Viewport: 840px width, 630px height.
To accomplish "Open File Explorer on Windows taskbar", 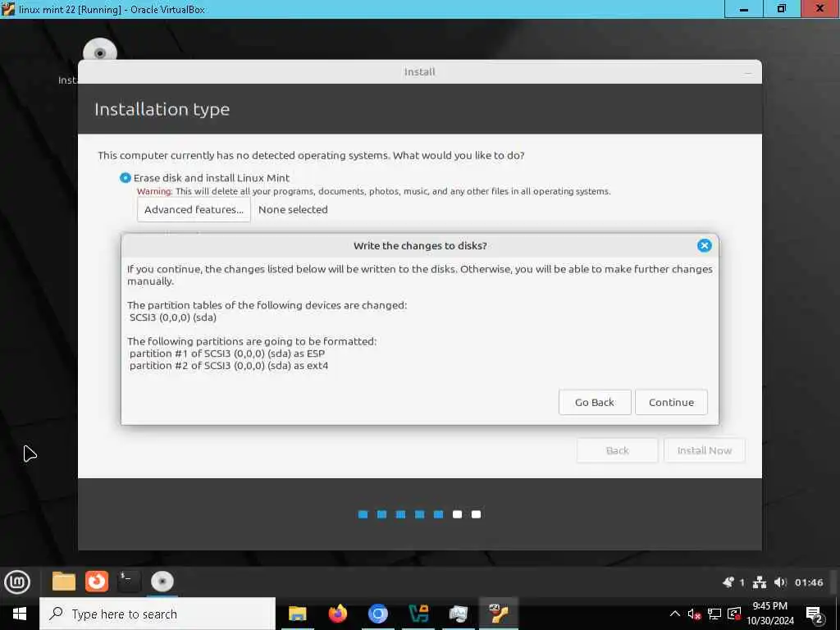I will (x=297, y=614).
